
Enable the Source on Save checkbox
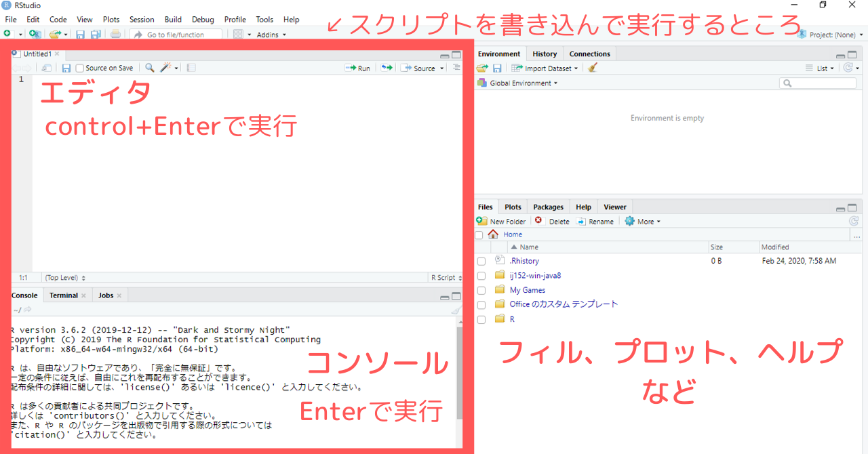point(80,67)
